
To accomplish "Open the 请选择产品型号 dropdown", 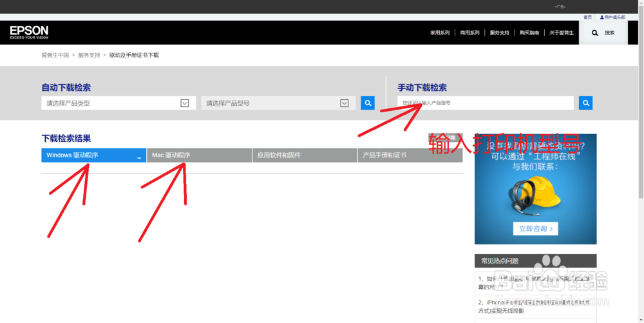I will point(278,103).
